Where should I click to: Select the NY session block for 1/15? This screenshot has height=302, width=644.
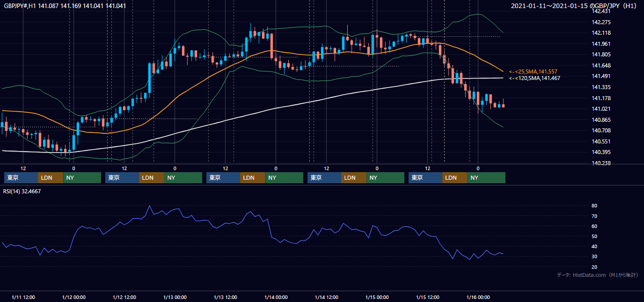pyautogui.click(x=486, y=178)
